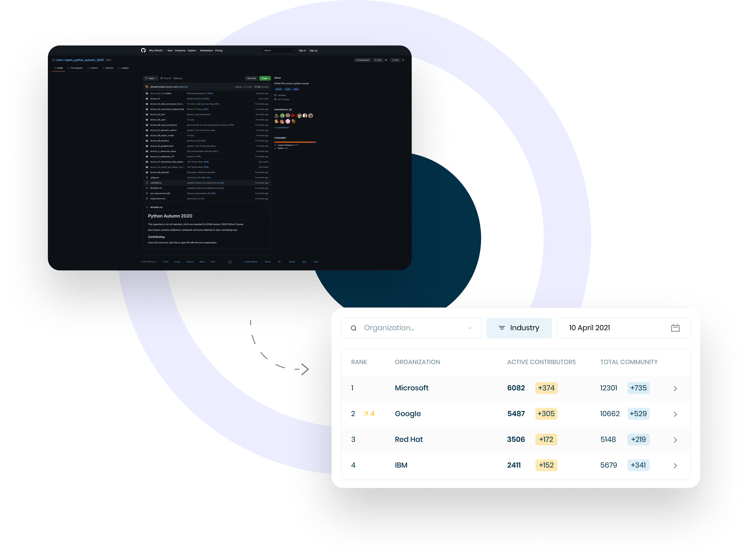
Task: Expand the Explore menu chevron
Action: [197, 51]
